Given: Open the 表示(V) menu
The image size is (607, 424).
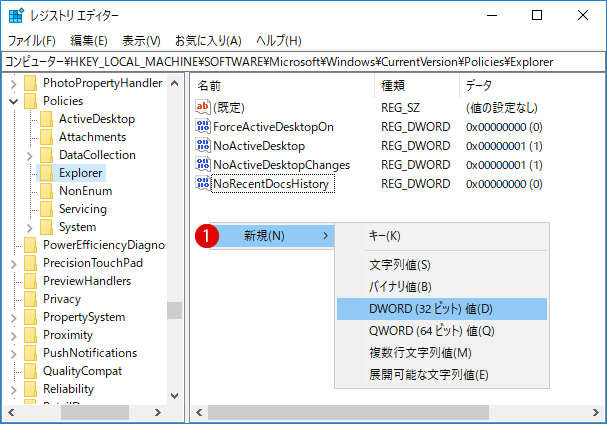Looking at the screenshot, I should (x=141, y=41).
